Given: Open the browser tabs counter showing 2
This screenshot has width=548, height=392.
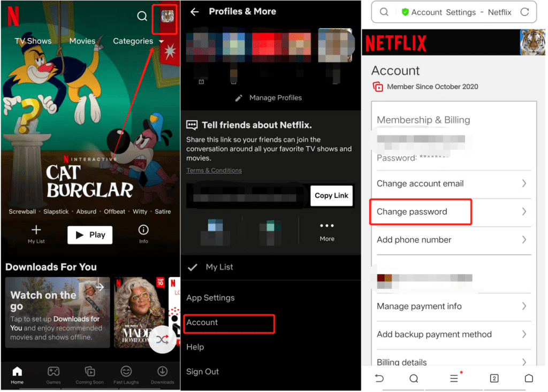Looking at the screenshot, I should click(494, 379).
